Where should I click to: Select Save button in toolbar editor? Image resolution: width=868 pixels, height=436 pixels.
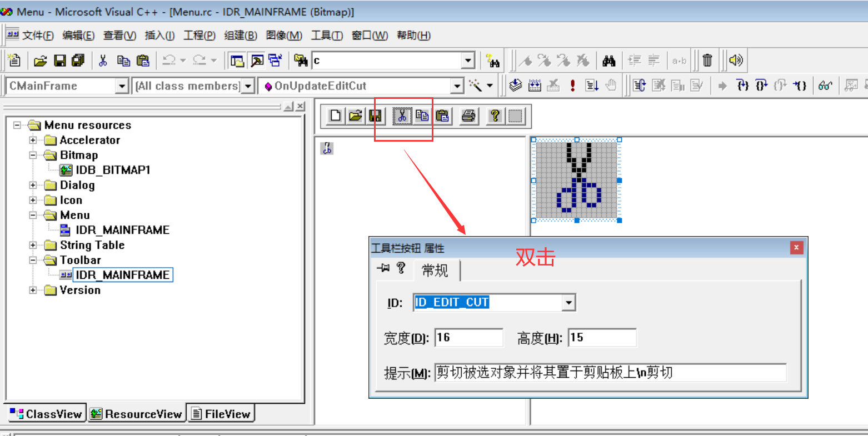tap(375, 116)
